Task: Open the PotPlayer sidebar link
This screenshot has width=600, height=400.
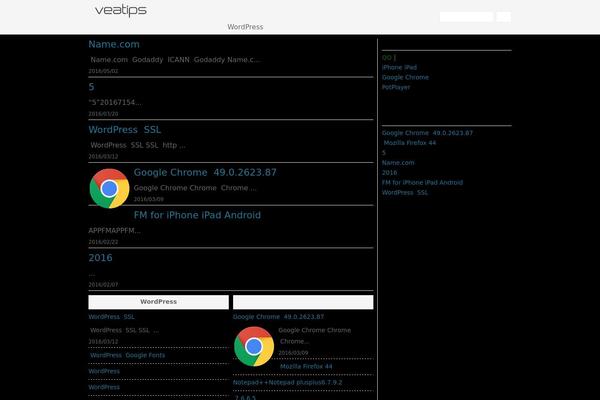Action: coord(396,87)
